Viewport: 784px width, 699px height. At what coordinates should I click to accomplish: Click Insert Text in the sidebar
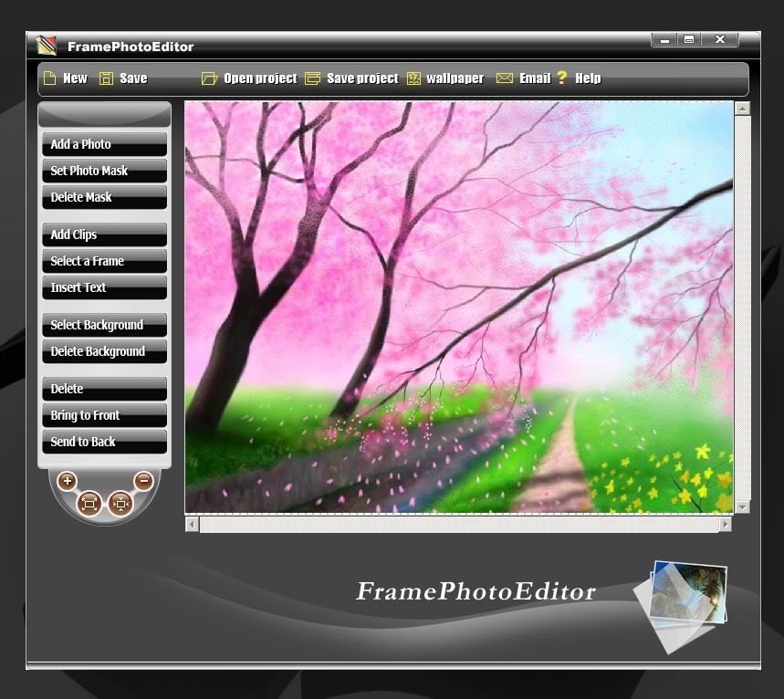[x=103, y=287]
